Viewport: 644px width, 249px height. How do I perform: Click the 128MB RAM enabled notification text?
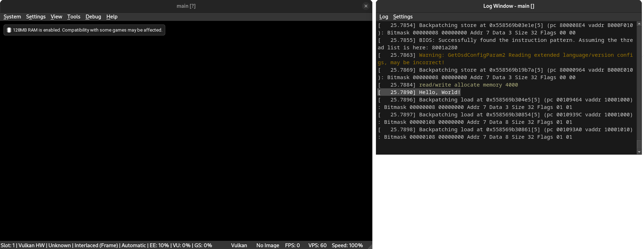[88, 30]
